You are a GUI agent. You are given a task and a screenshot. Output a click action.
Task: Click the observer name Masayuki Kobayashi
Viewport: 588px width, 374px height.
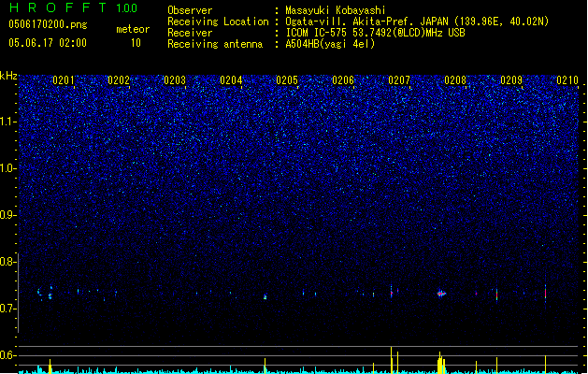click(336, 10)
